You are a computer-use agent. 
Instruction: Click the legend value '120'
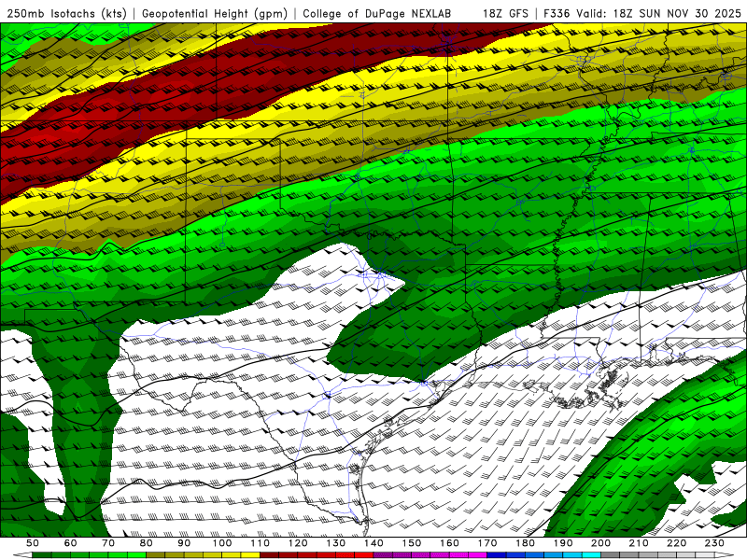click(x=298, y=543)
